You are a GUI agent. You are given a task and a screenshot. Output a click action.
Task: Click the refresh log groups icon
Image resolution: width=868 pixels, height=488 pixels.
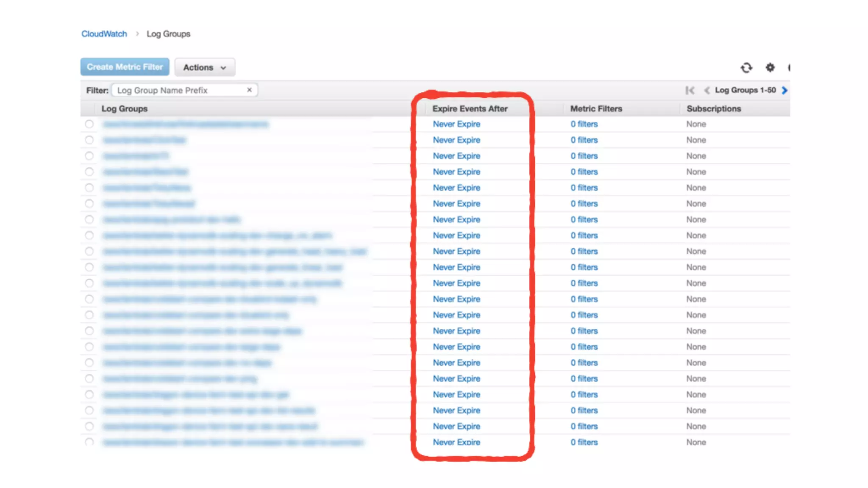click(x=746, y=68)
